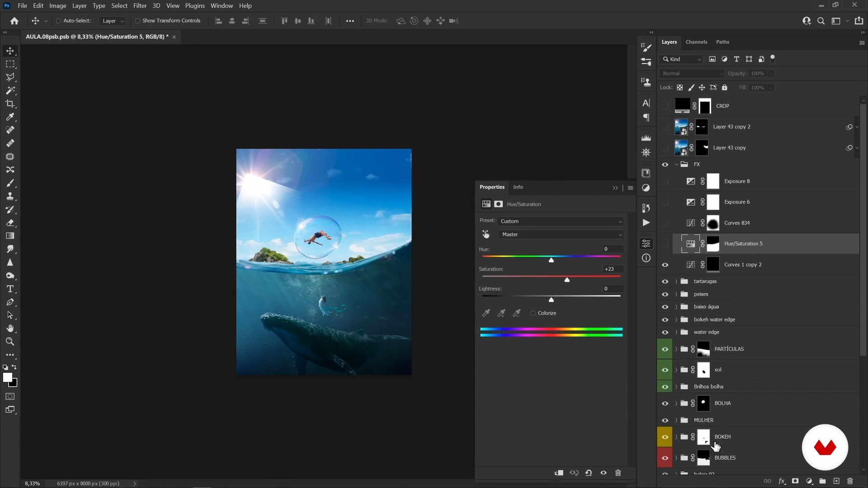Switch to the Paths tab
Image resolution: width=868 pixels, height=488 pixels.
pos(722,42)
